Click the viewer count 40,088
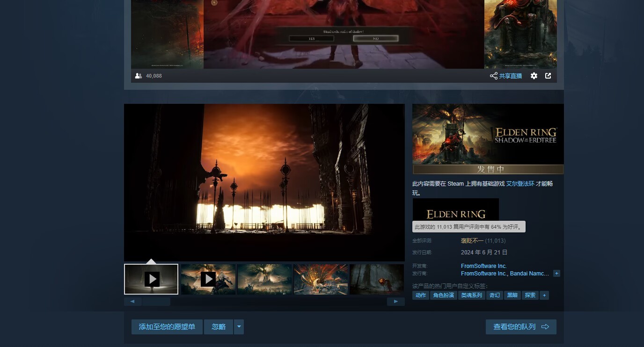This screenshot has height=347, width=644. [154, 76]
